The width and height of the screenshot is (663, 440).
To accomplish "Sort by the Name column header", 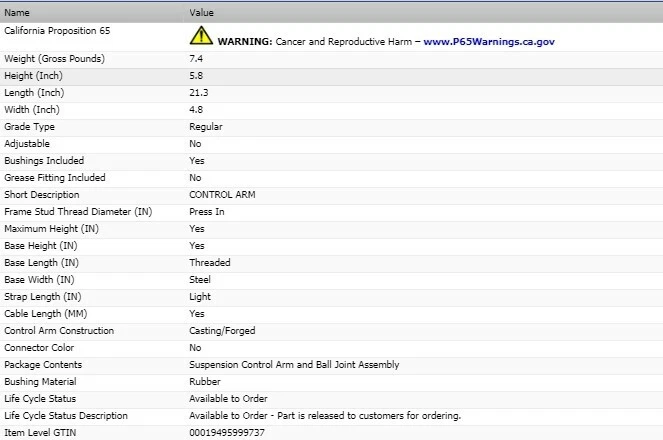I will (17, 13).
